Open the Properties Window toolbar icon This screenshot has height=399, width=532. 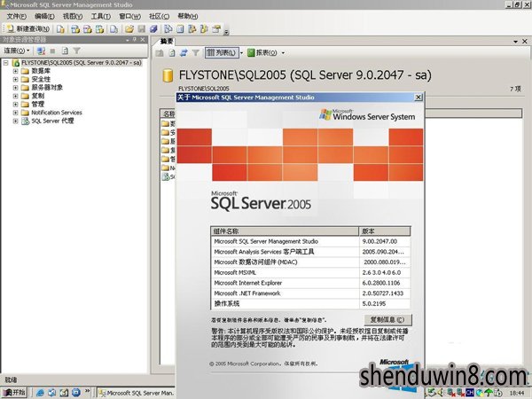coord(216,29)
